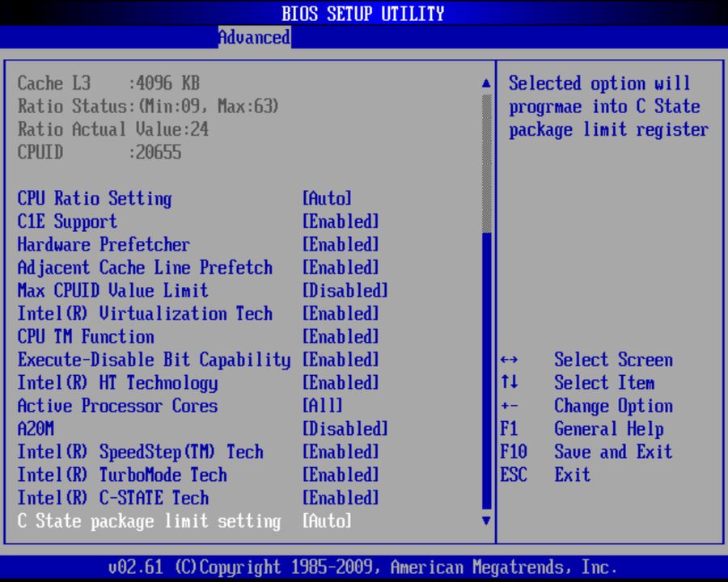Click the scroll down arrow
Screen dimensions: 728x582
pyautogui.click(x=486, y=521)
